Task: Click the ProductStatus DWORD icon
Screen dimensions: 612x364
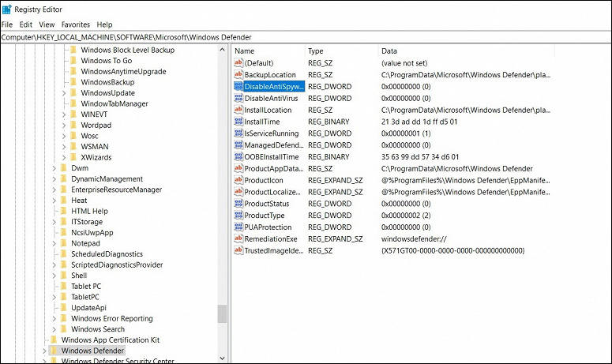Action: [238, 203]
